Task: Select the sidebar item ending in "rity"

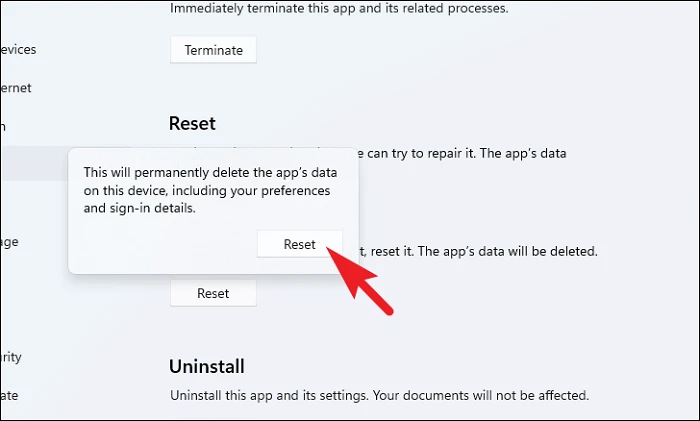Action: click(11, 357)
